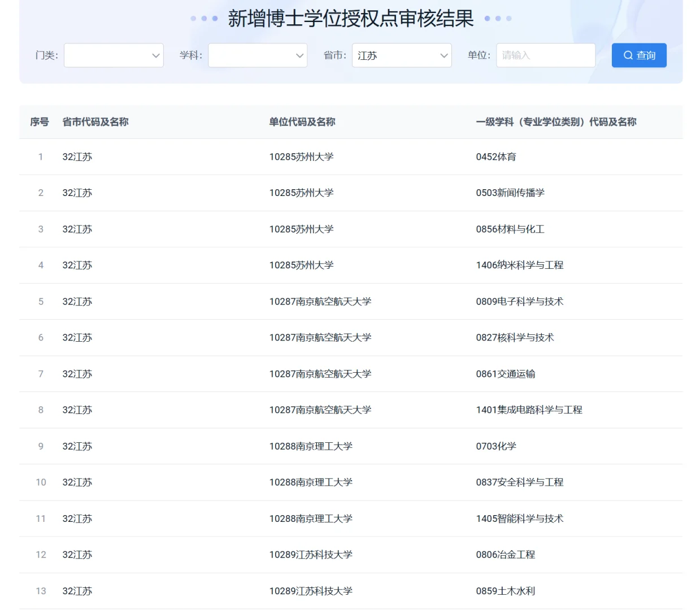Screen dimensions: 700x610
Task: Click the 一级学科 column header
Action: (x=556, y=122)
